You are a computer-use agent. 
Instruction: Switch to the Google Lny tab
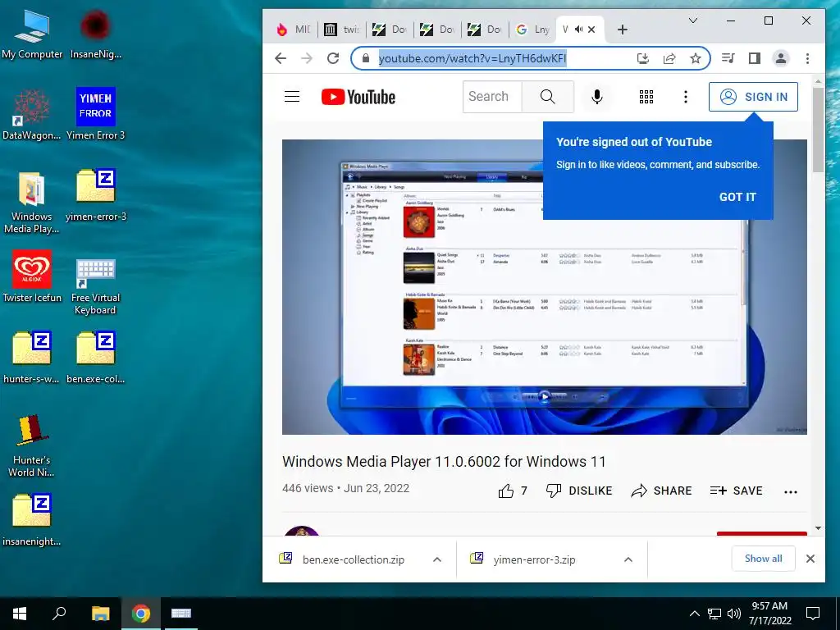coord(533,30)
